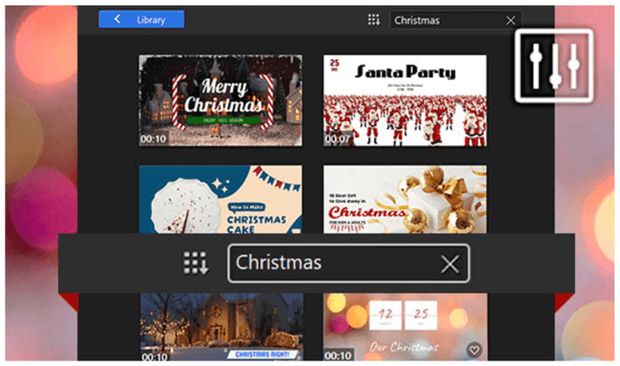Click into the top Christmas search box
The image size is (620, 366).
[448, 20]
